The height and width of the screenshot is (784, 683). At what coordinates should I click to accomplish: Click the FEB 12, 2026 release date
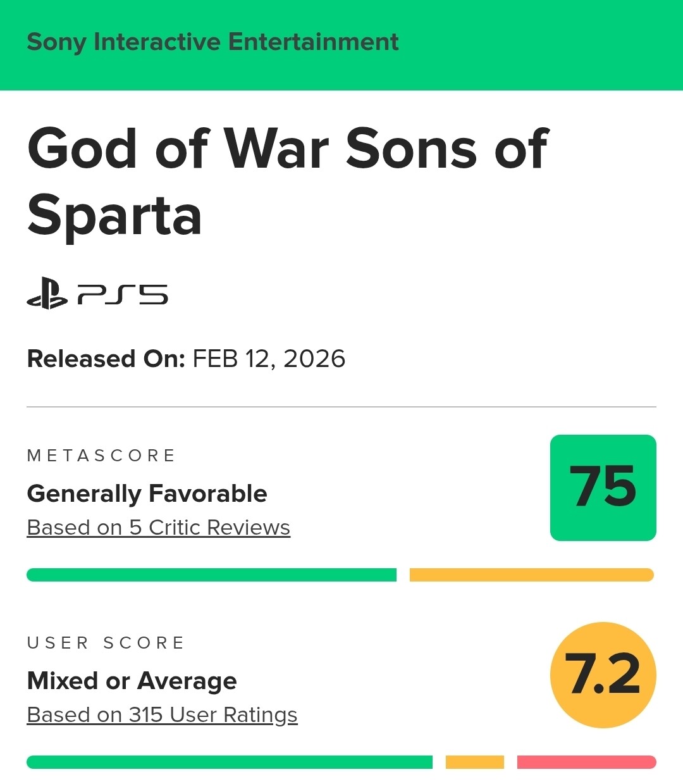[269, 359]
